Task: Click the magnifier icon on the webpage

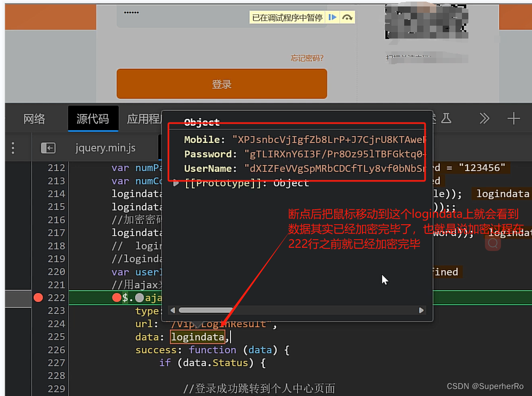Action: 492,242
